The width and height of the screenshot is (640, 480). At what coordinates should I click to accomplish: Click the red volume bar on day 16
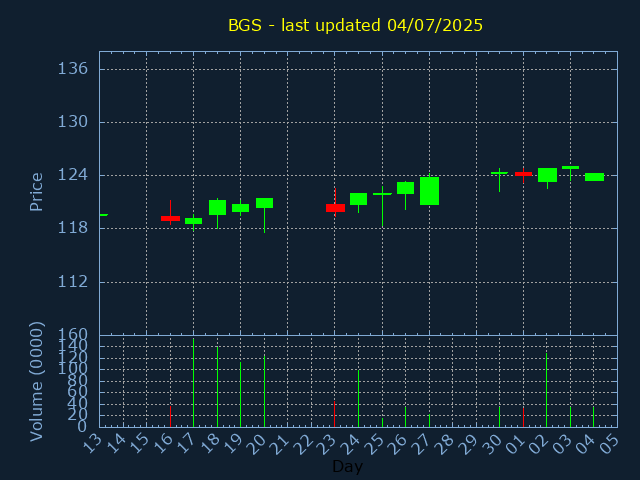coord(170,416)
